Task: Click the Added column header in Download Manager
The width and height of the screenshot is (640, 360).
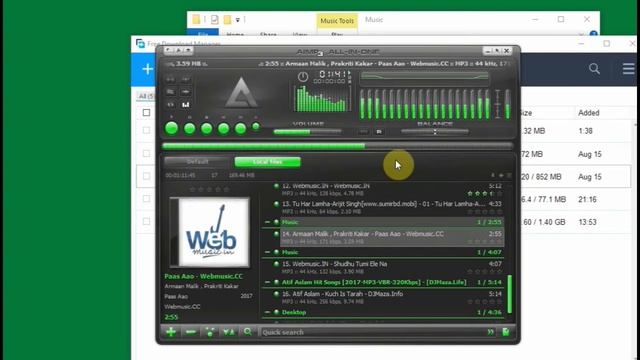Action: pyautogui.click(x=589, y=113)
